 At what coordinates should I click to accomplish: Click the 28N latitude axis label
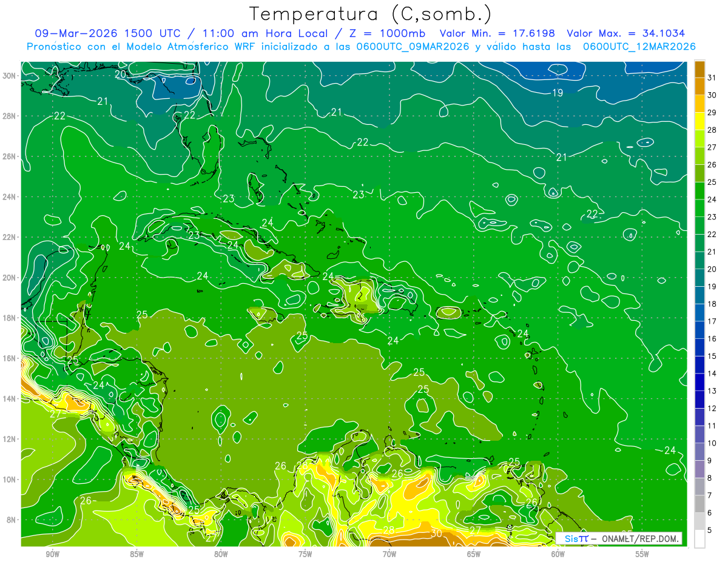point(9,116)
